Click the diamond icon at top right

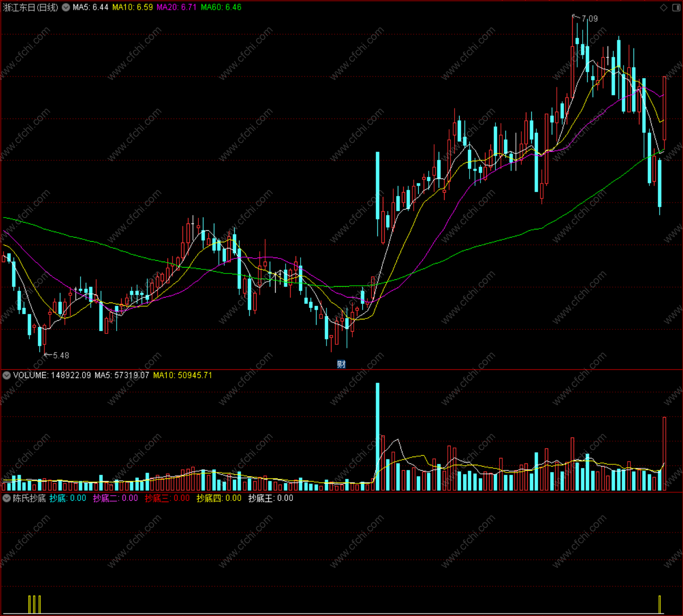click(x=664, y=7)
